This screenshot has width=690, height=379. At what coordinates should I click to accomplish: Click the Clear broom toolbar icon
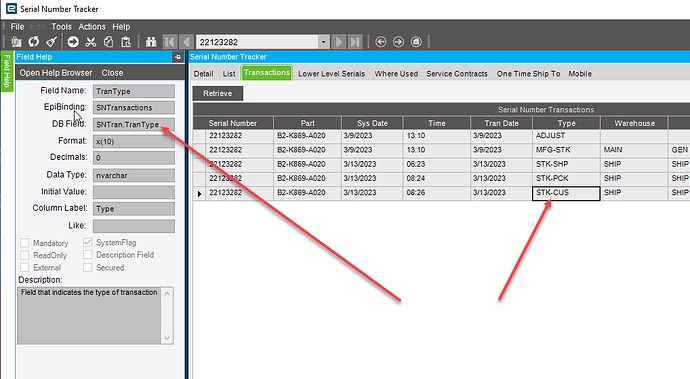pyautogui.click(x=51, y=42)
